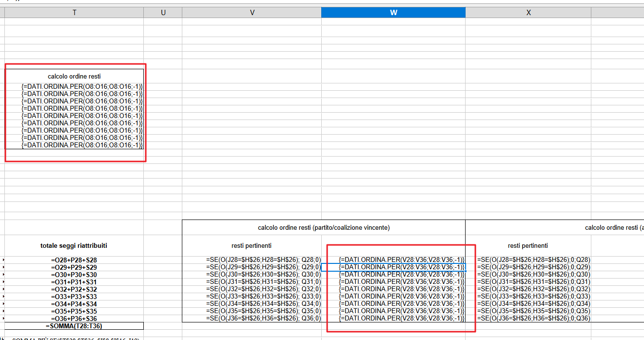Click the cell containing =O32+P32+S32
The height and width of the screenshot is (340, 644).
(74, 289)
